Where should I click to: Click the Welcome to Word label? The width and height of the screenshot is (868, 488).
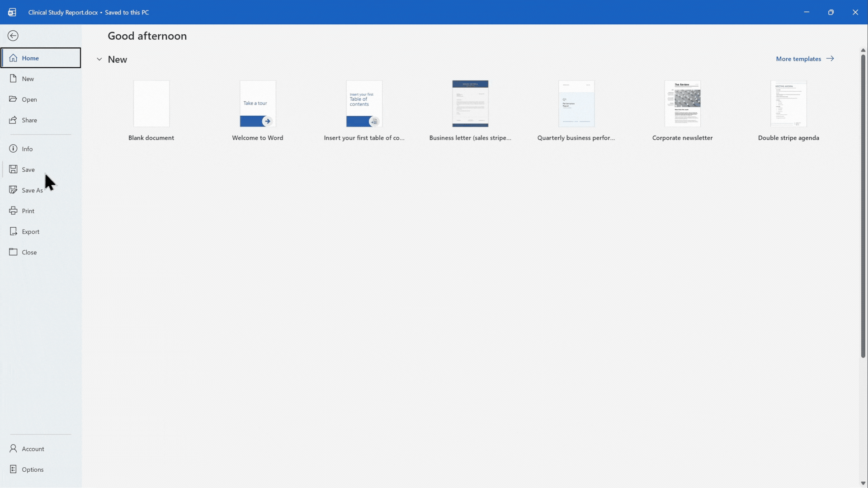[258, 138]
